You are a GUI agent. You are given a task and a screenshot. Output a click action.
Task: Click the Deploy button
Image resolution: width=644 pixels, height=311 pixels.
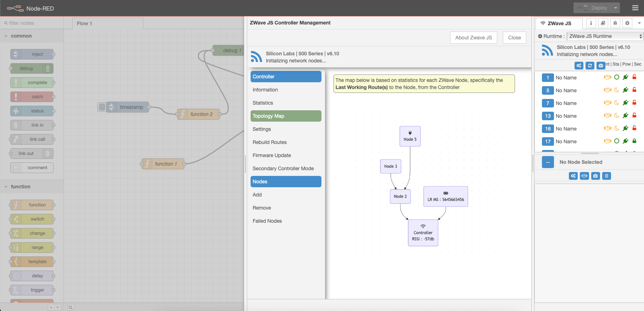[x=593, y=8]
